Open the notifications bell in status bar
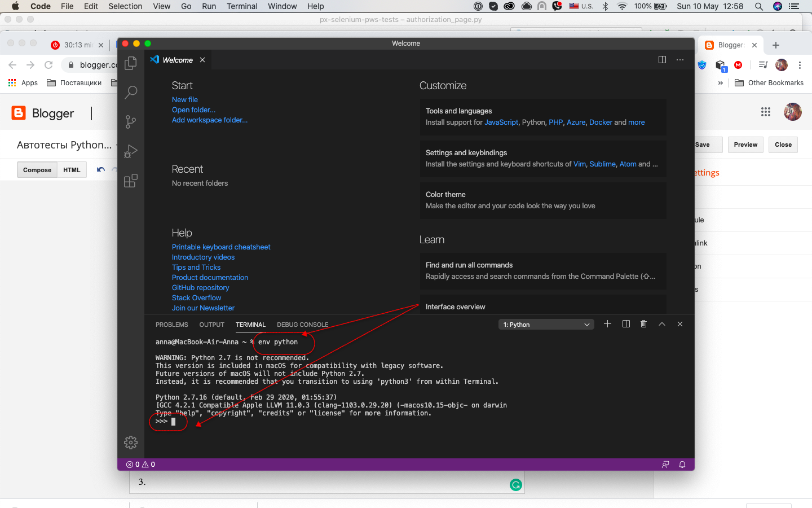Image resolution: width=812 pixels, height=508 pixels. (x=682, y=465)
